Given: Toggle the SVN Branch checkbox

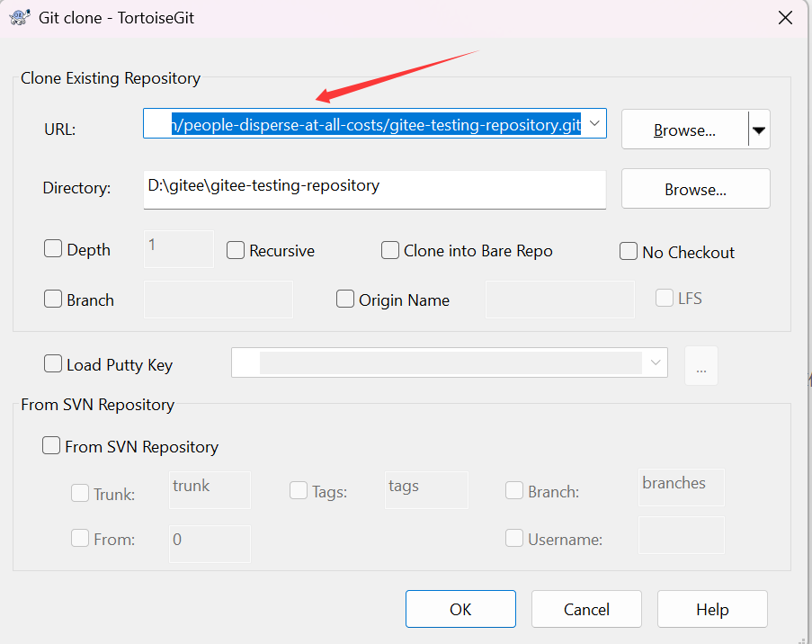Looking at the screenshot, I should tap(514, 490).
